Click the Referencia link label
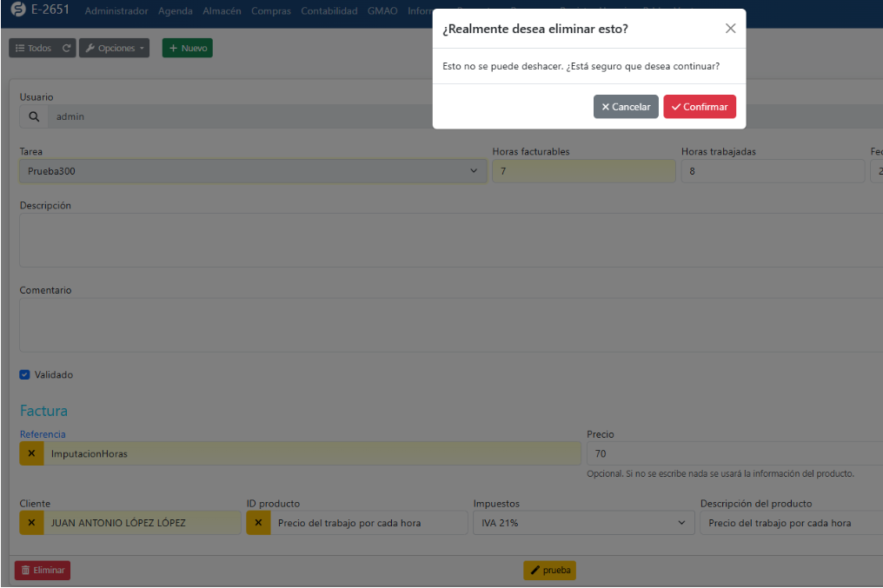The image size is (883, 588). tap(43, 434)
